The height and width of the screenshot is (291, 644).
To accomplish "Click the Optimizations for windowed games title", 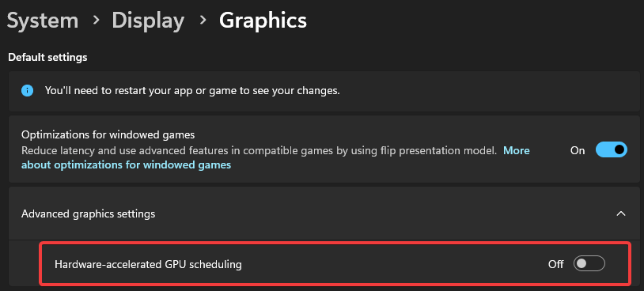I will (x=108, y=134).
